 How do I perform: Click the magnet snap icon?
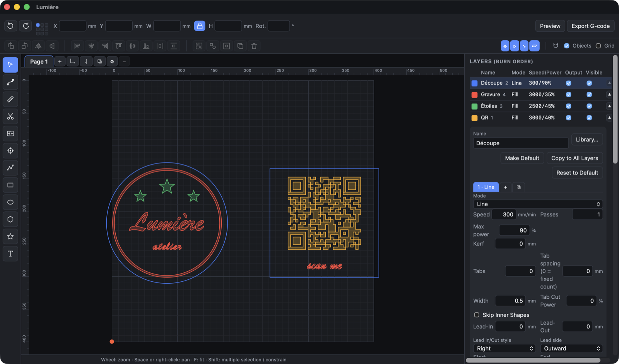[556, 46]
